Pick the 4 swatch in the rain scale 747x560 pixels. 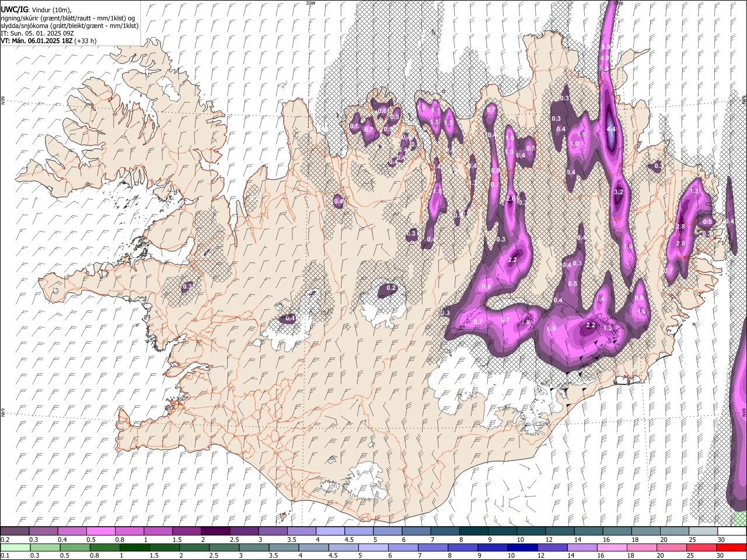313,547
